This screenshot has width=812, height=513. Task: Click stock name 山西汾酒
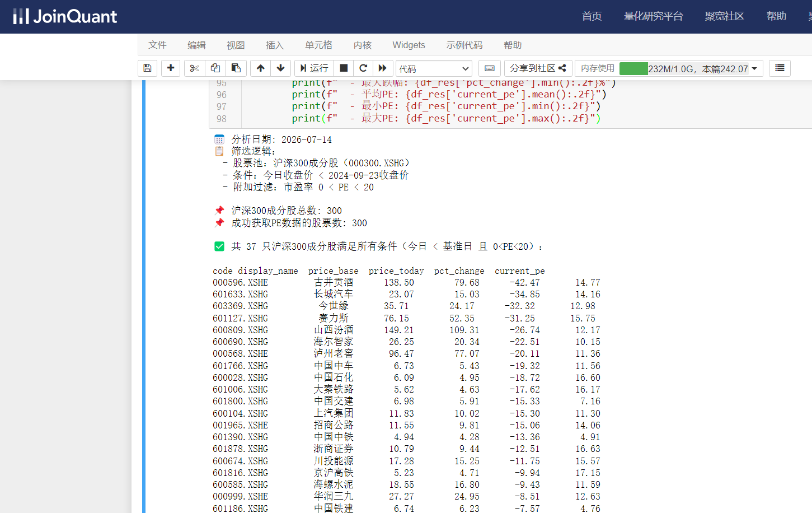[334, 330]
